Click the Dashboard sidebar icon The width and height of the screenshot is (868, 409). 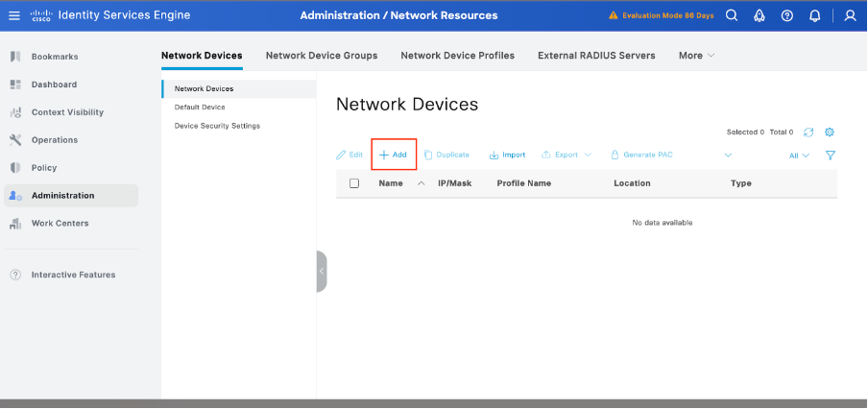(15, 84)
